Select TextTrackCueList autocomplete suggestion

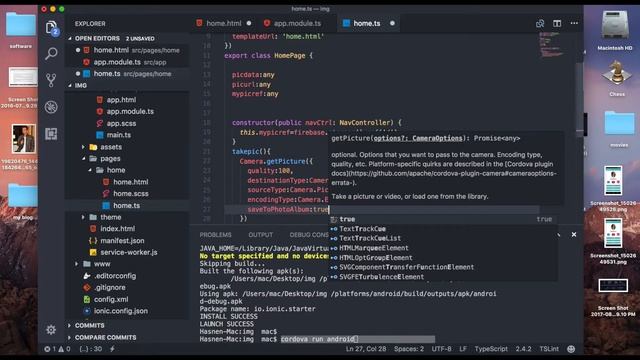[x=443, y=238]
